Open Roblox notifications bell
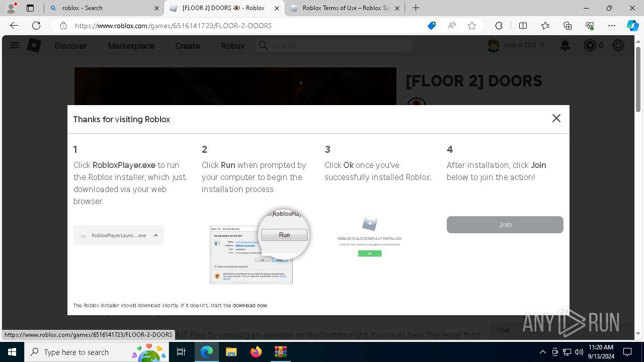 [x=565, y=45]
